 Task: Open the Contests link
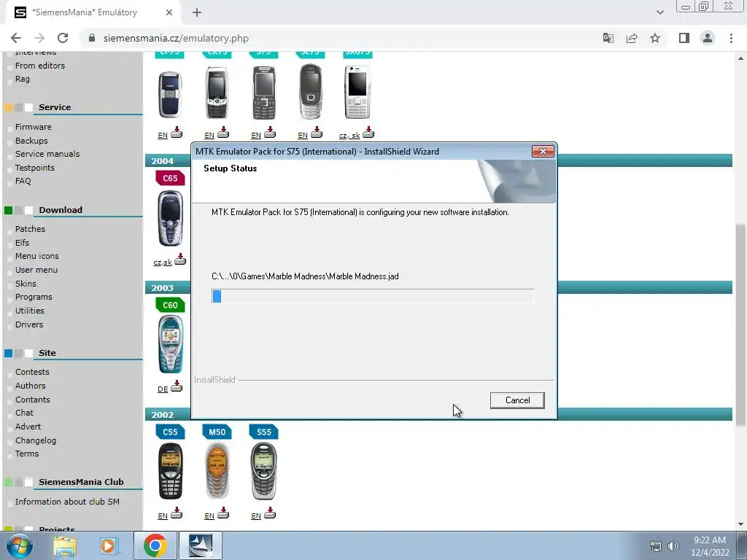pos(32,372)
